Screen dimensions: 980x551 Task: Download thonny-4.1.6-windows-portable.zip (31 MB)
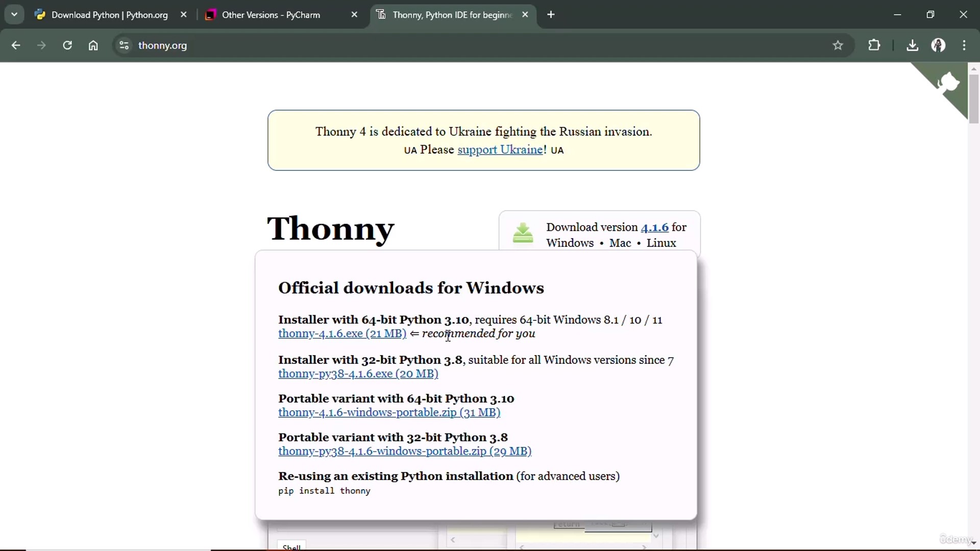389,412
